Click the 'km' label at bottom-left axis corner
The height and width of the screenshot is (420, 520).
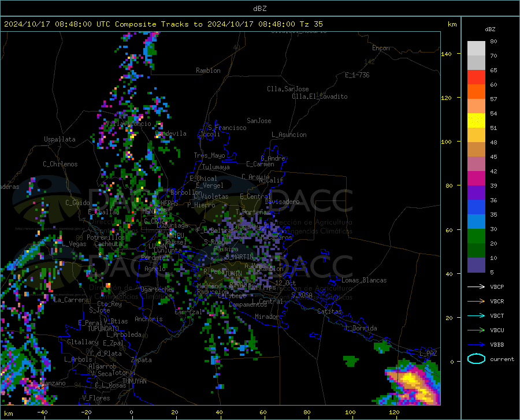[x=8, y=414]
